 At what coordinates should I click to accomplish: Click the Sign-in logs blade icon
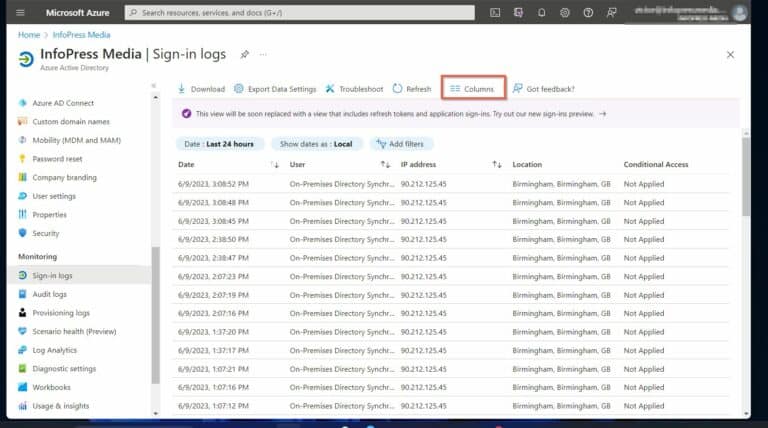pyautogui.click(x=26, y=59)
